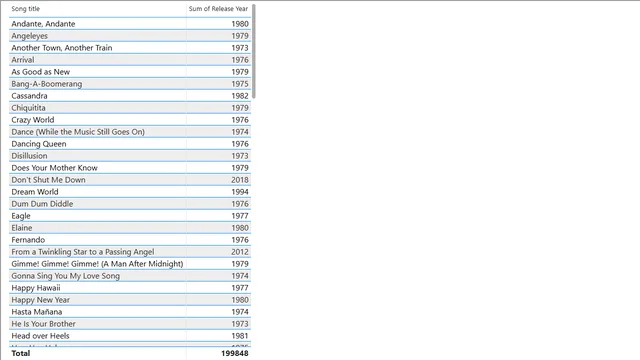Click the 1981 release year value
640x360 pixels.
pyautogui.click(x=240, y=336)
